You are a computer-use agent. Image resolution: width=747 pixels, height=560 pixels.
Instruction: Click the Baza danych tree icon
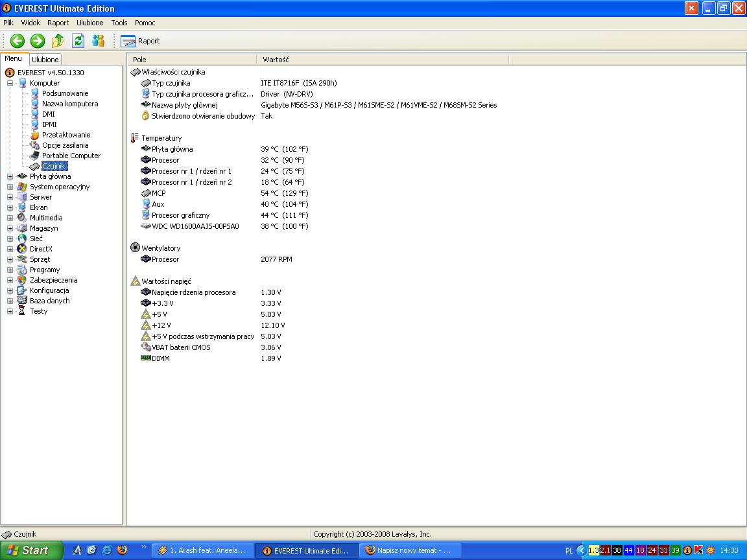point(22,301)
